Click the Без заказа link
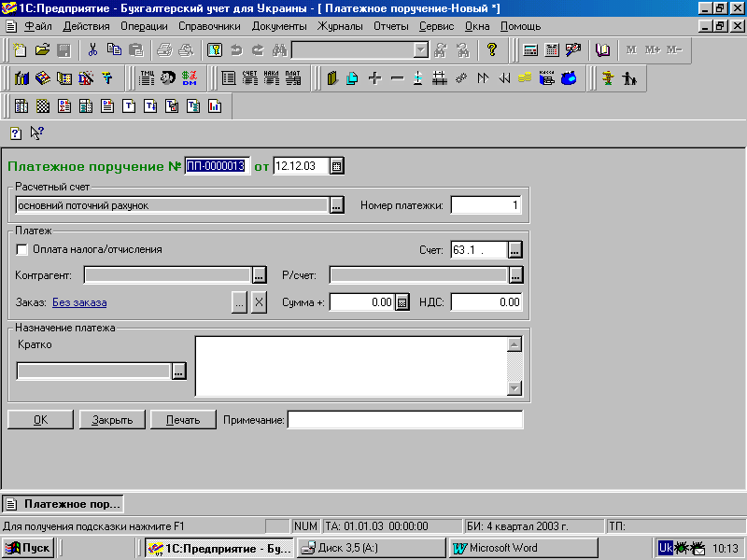This screenshot has width=747, height=560. click(x=79, y=302)
